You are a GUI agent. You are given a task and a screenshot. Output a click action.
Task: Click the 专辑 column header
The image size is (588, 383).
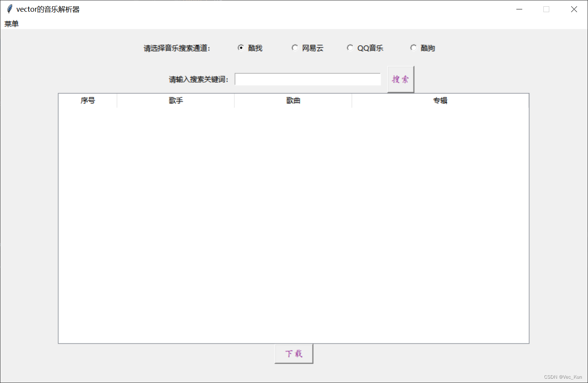click(x=440, y=101)
